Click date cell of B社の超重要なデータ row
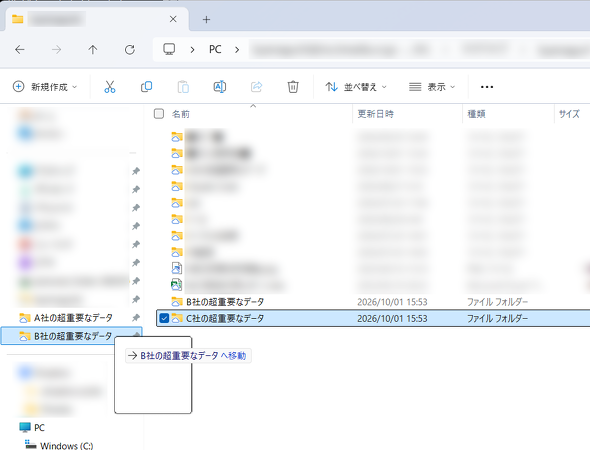The width and height of the screenshot is (590, 450). pos(392,302)
